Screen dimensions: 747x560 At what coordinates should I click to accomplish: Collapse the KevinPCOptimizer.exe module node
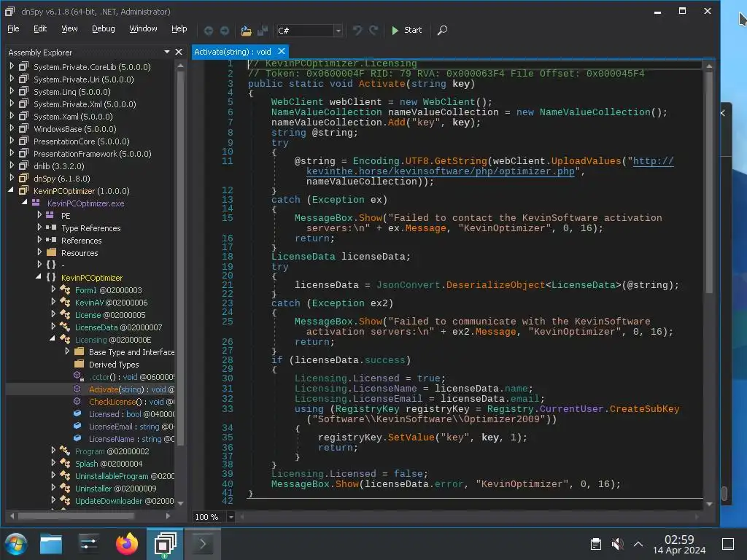pos(24,203)
